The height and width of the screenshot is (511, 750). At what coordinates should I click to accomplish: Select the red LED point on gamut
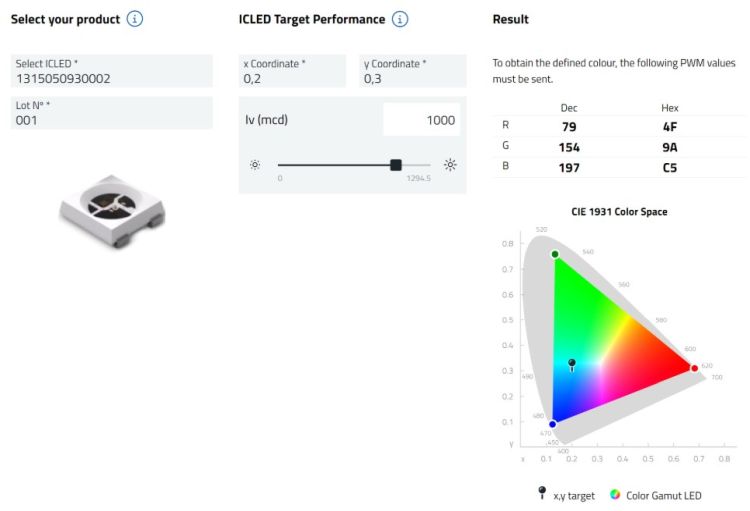(695, 368)
